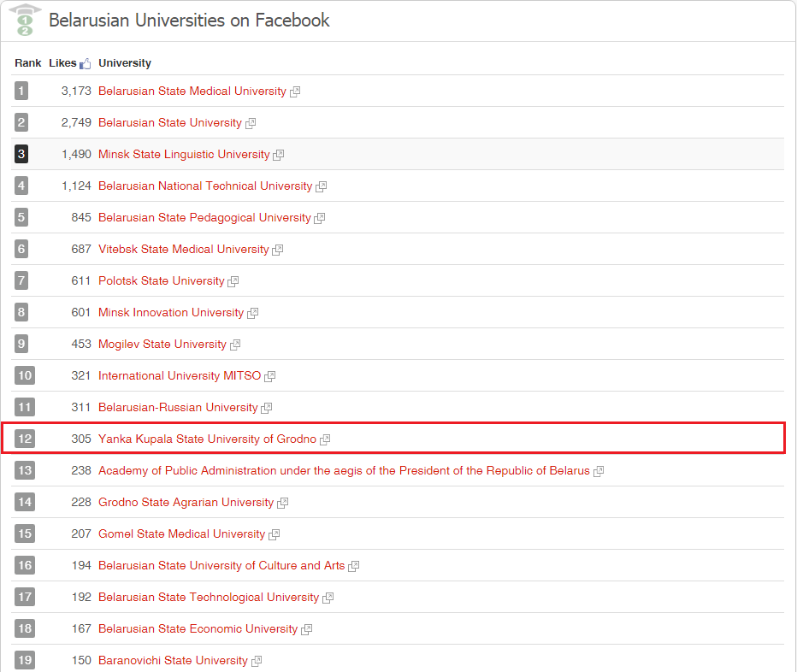The image size is (797, 672).
Task: Open the external link icon beside Grodno State Agrarian University
Action: tap(282, 503)
